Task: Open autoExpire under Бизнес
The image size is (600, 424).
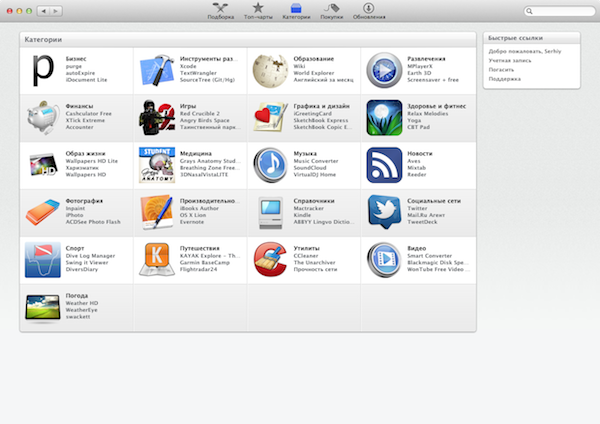Action: coord(80,73)
